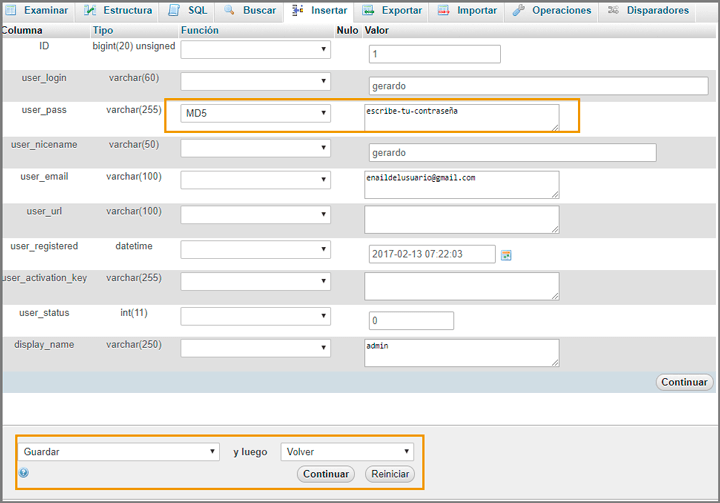Switch to the SQL tab
720x503 pixels.
point(188,11)
